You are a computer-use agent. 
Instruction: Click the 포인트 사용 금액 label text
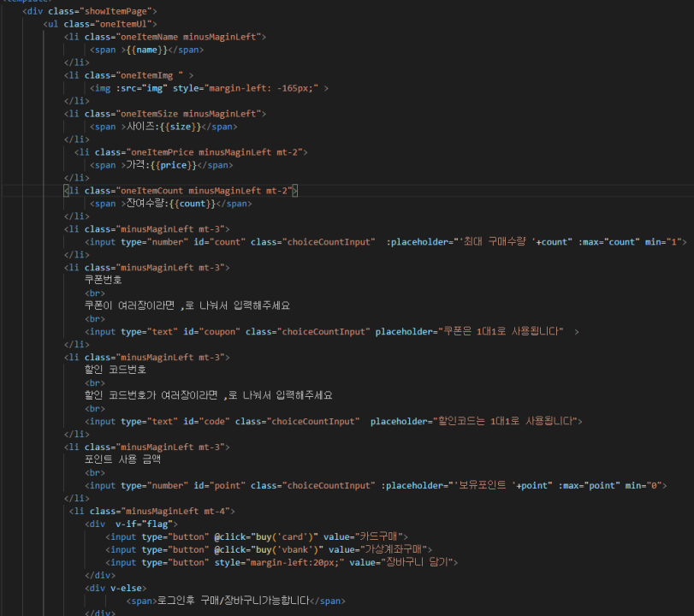(x=122, y=459)
